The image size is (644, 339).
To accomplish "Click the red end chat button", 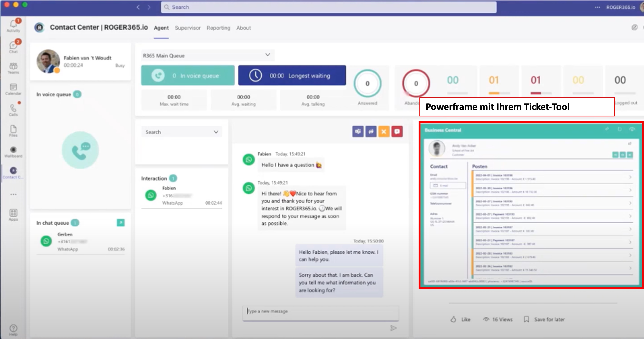I will [397, 131].
